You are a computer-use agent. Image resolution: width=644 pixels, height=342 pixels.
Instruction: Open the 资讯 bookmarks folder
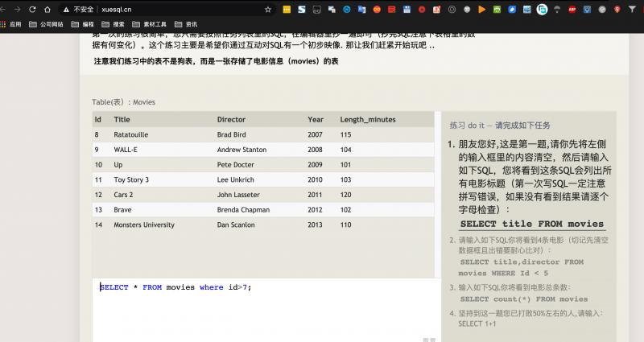click(186, 24)
